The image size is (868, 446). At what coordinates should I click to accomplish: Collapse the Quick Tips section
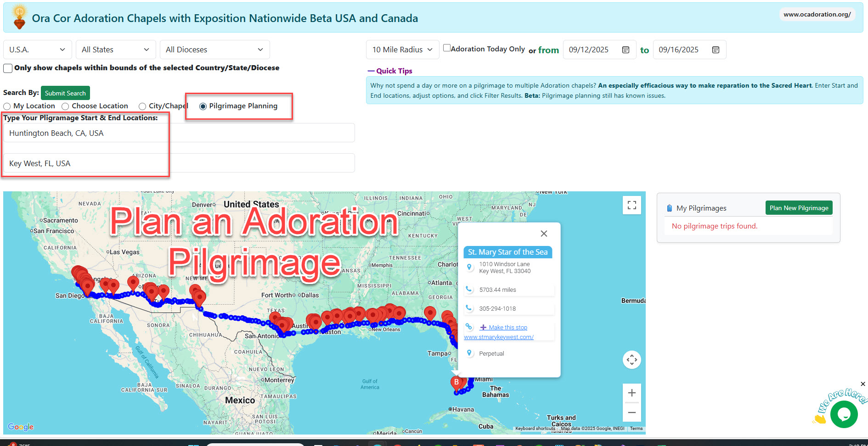point(390,71)
